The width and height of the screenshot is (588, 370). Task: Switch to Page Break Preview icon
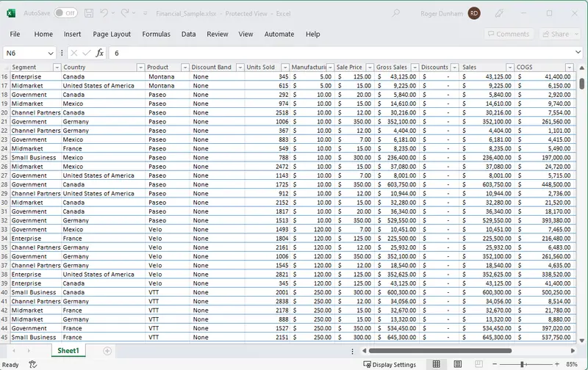(477, 364)
